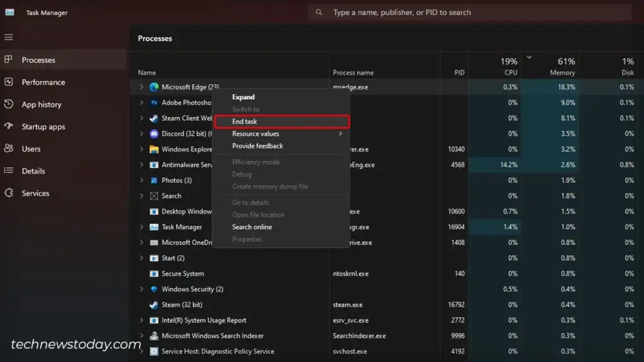This screenshot has height=362, width=644.
Task: Sort by the CPU column header
Action: pos(511,73)
